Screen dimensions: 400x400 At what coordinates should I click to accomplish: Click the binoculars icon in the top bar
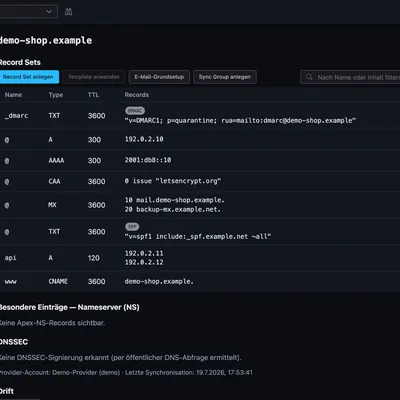[x=68, y=12]
